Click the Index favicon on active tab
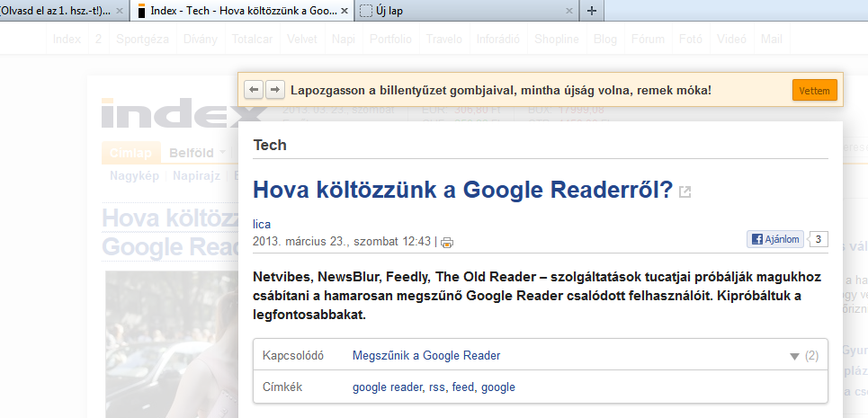The width and height of the screenshot is (868, 418). click(x=142, y=11)
